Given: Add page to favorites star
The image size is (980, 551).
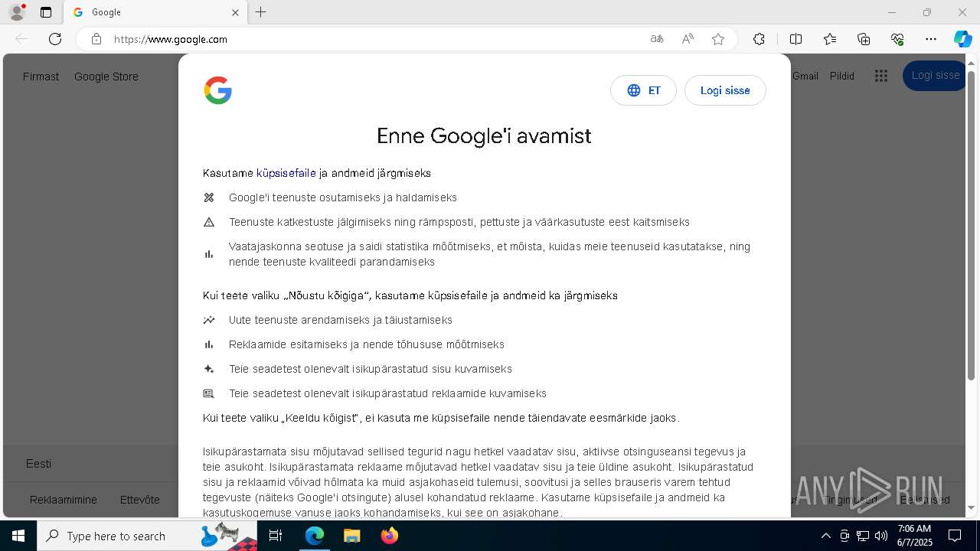Looking at the screenshot, I should pos(718,39).
